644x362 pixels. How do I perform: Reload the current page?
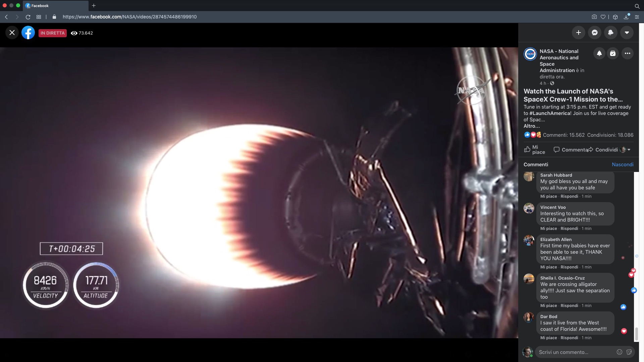click(28, 17)
